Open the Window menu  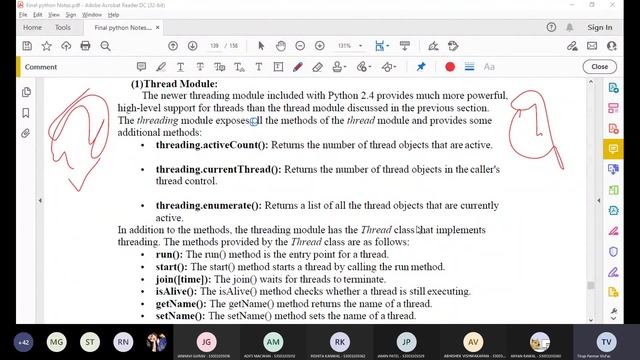(92, 15)
